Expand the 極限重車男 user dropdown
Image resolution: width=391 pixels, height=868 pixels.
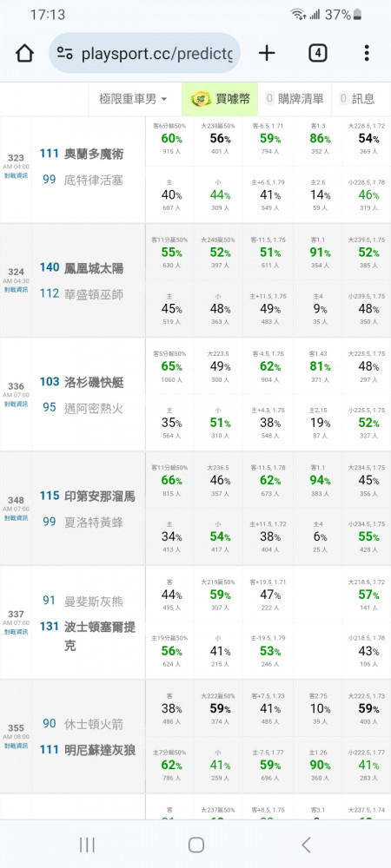coord(133,99)
